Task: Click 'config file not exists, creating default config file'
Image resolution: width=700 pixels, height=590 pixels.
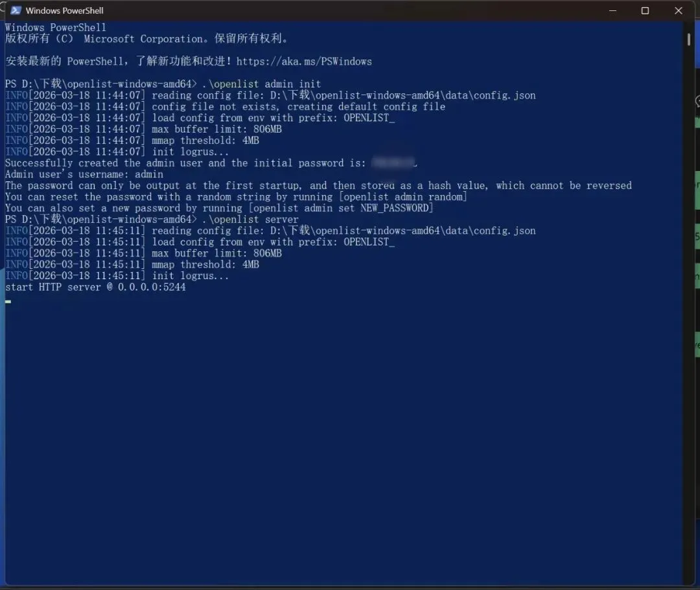Action: click(x=299, y=107)
